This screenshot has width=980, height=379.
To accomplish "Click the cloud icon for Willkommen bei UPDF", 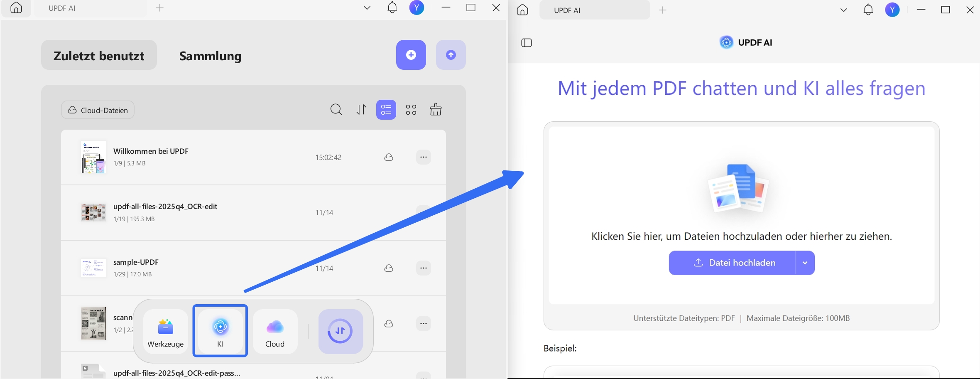I will 389,157.
